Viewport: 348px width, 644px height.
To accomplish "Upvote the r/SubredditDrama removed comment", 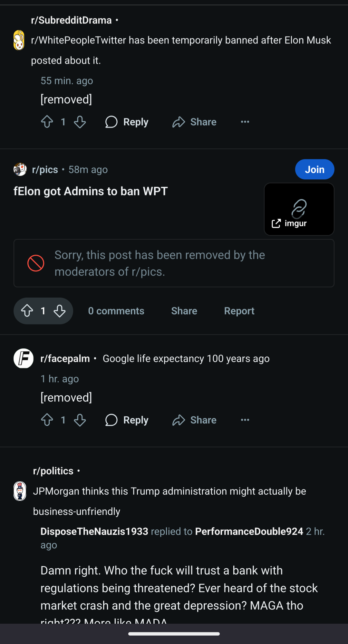I will (47, 122).
